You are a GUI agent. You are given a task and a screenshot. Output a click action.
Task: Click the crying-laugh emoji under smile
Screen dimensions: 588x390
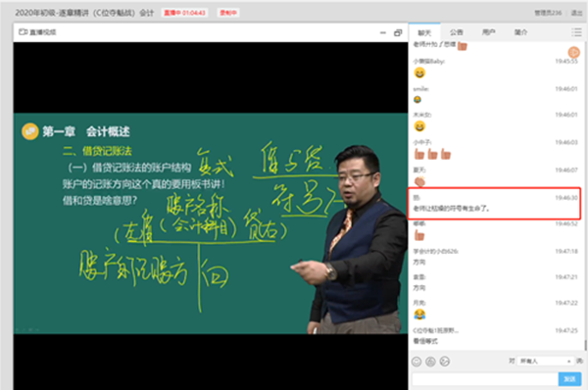coord(417,99)
